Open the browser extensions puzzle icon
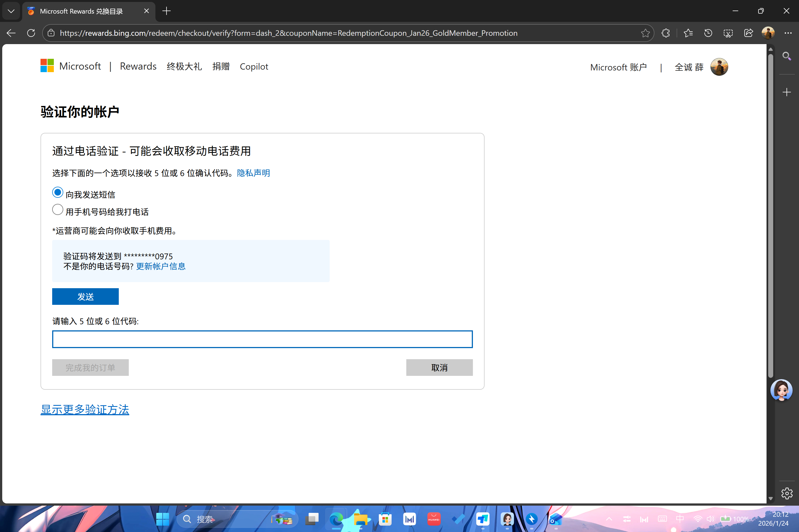The width and height of the screenshot is (799, 532). (x=665, y=33)
